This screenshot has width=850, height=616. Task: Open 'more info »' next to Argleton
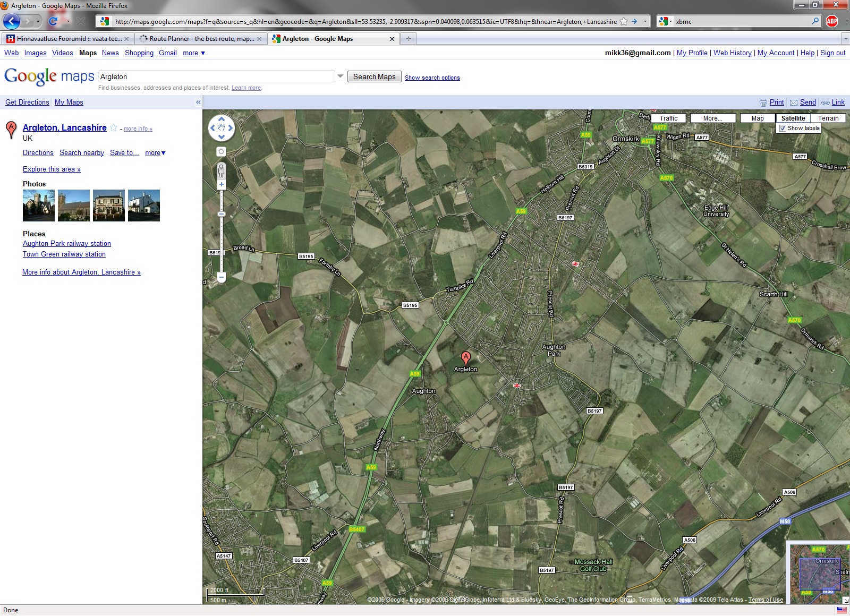click(x=138, y=129)
